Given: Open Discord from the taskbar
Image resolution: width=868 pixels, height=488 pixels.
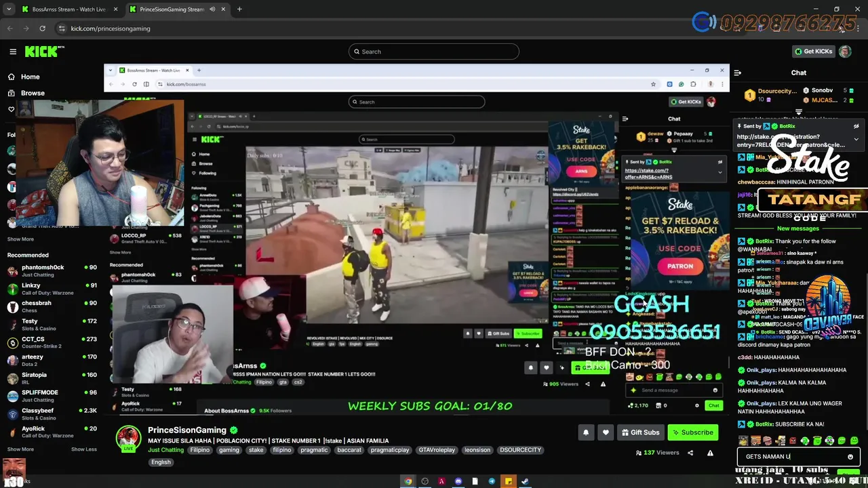Looking at the screenshot, I should (x=458, y=481).
